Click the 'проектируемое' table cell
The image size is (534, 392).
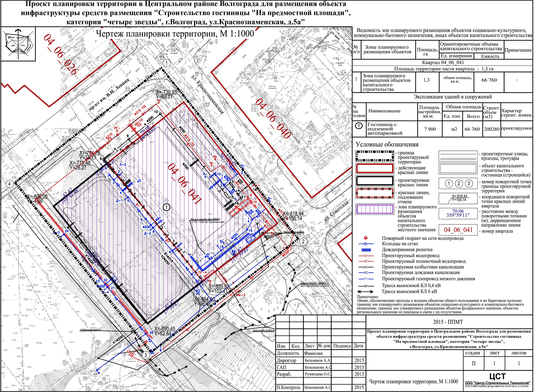tap(517, 128)
